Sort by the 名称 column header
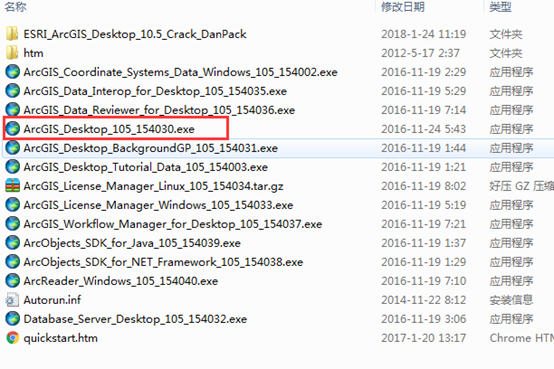This screenshot has width=554, height=369. coord(15,7)
